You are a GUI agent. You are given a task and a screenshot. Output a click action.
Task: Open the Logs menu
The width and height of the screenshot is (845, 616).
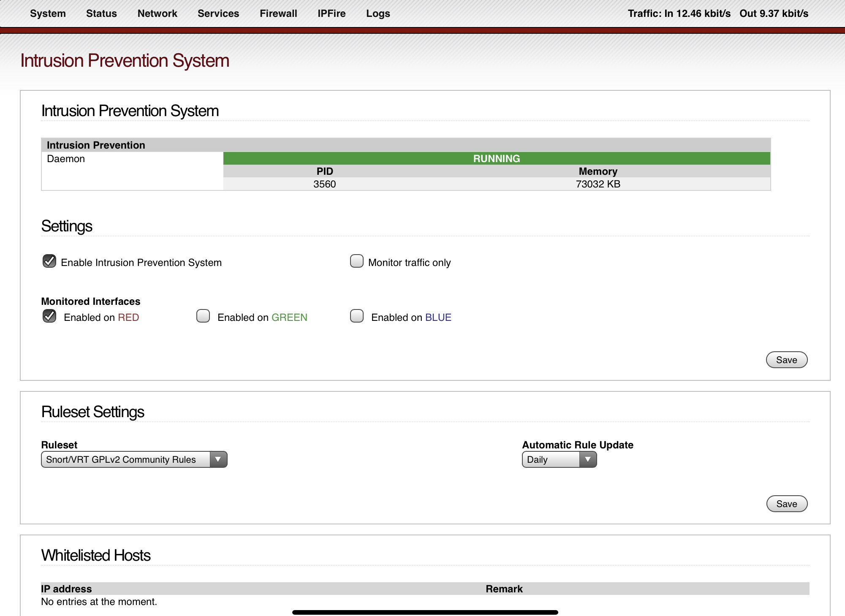click(378, 14)
